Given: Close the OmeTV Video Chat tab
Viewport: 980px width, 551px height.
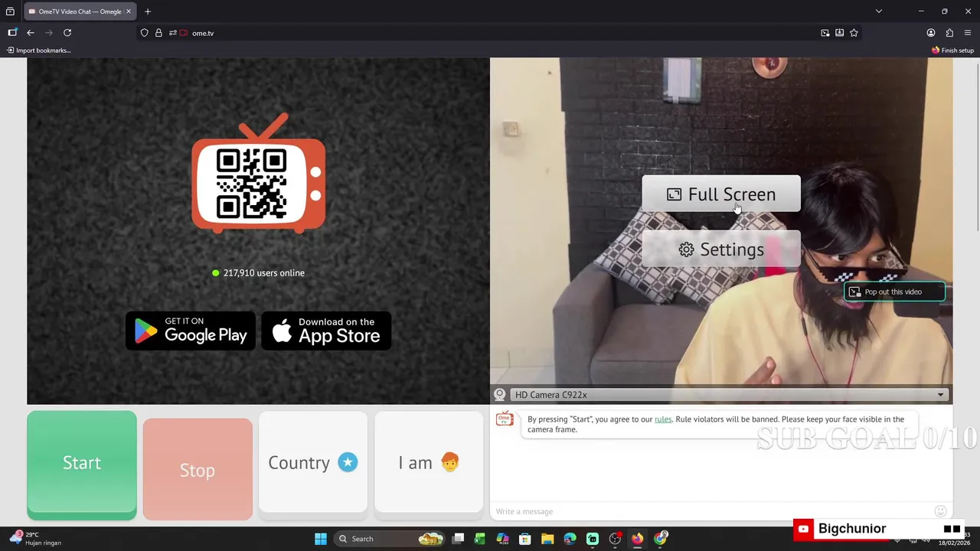Looking at the screenshot, I should click(x=129, y=11).
